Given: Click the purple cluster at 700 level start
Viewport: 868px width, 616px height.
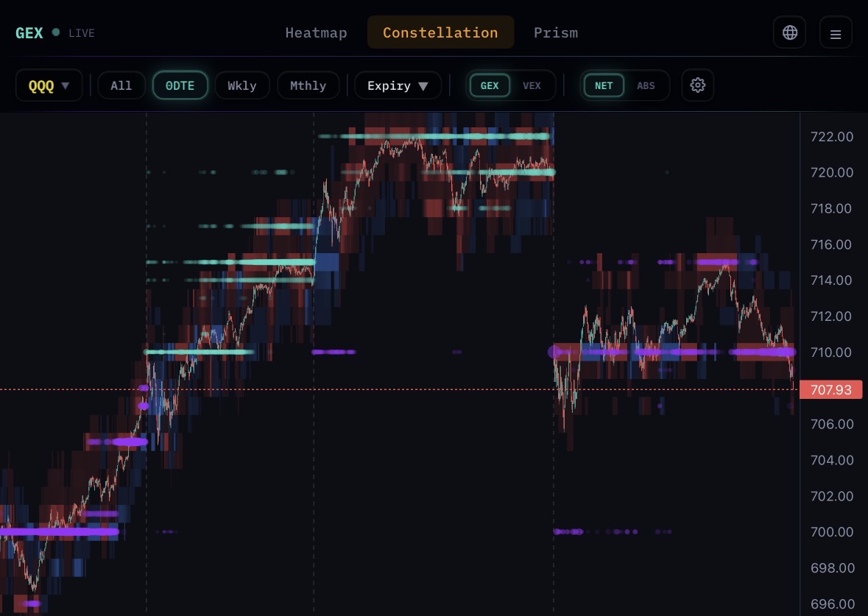Looking at the screenshot, I should click(568, 532).
